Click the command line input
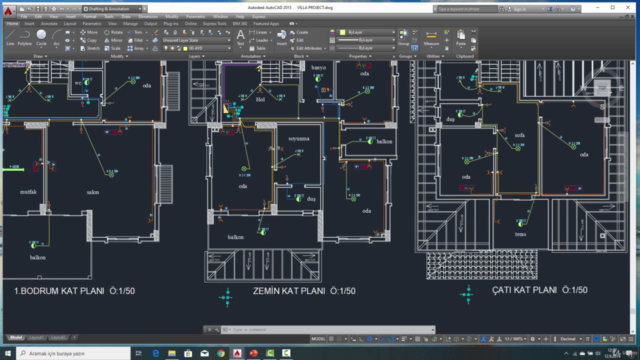Image resolution: width=640 pixels, height=360 pixels. point(329,329)
